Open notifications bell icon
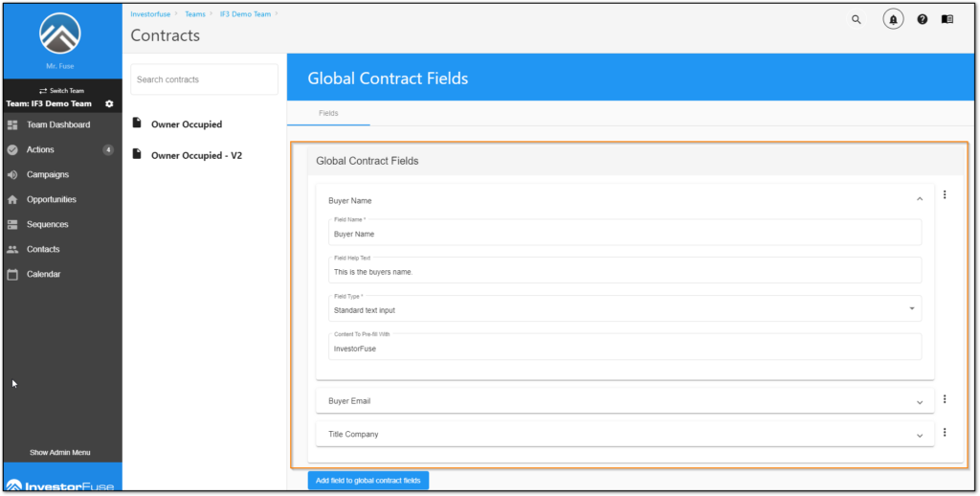This screenshot has height=496, width=980. [893, 20]
